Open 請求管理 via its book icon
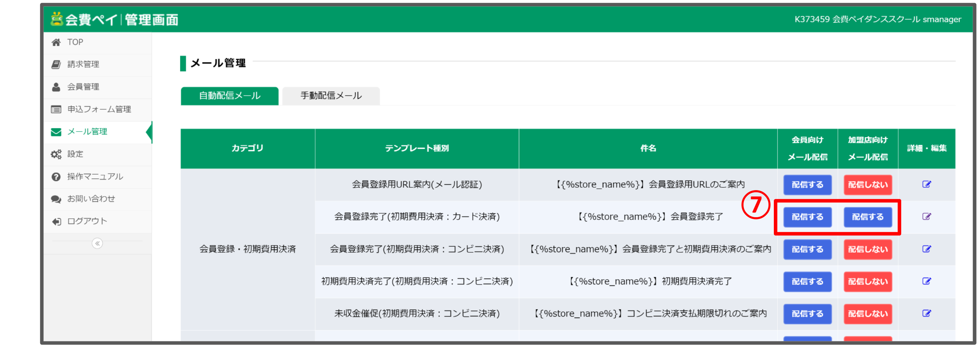The height and width of the screenshot is (347, 980). (x=55, y=64)
